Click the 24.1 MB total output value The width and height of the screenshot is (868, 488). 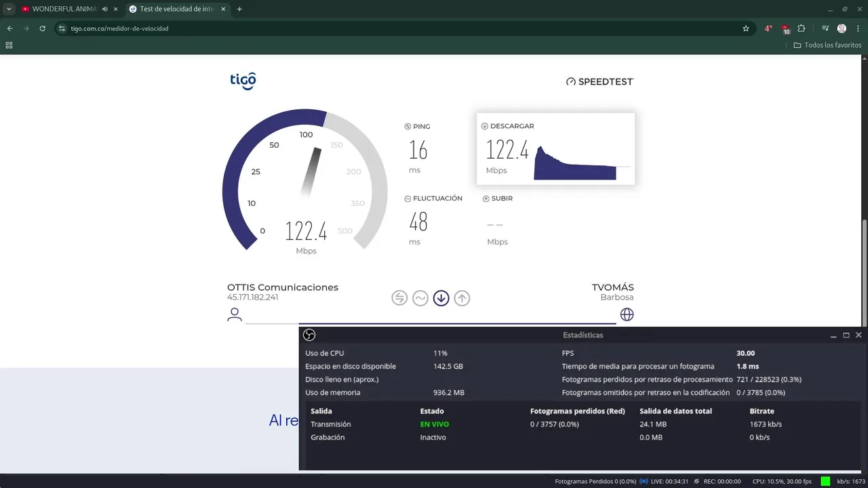[653, 424]
